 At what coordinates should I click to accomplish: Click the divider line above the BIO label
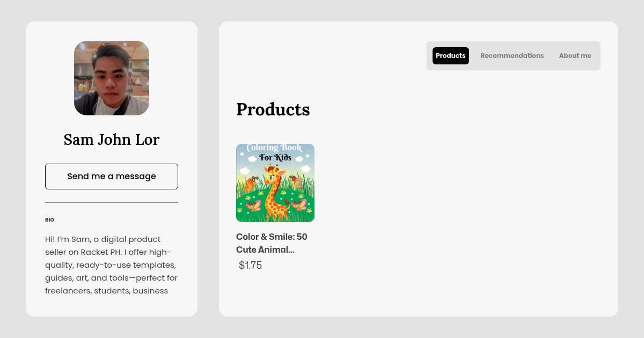(x=112, y=203)
